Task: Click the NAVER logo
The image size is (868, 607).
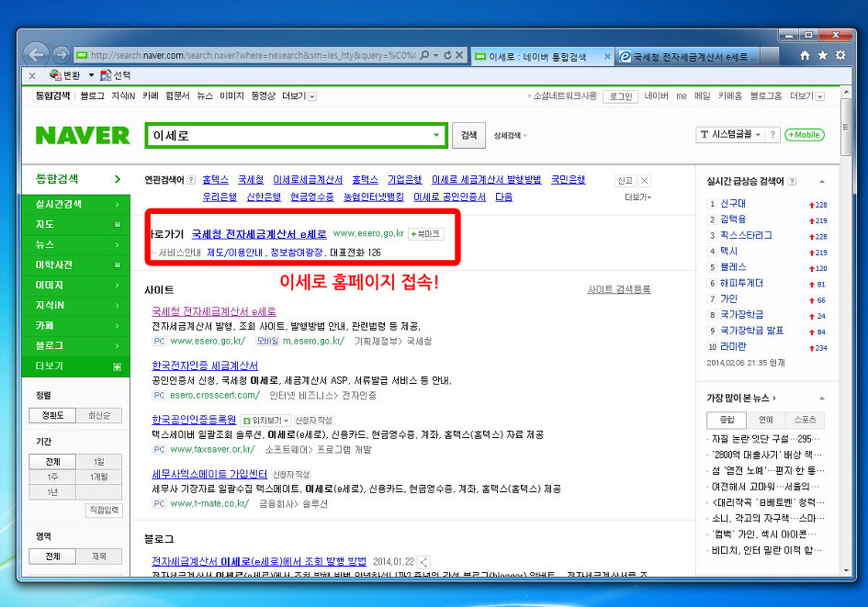Action: coord(83,136)
